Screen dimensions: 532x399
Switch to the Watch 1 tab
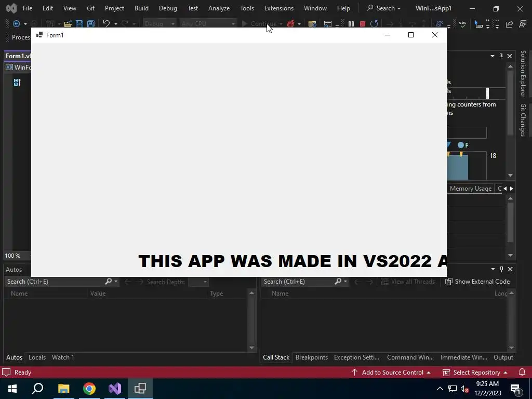coord(63,357)
